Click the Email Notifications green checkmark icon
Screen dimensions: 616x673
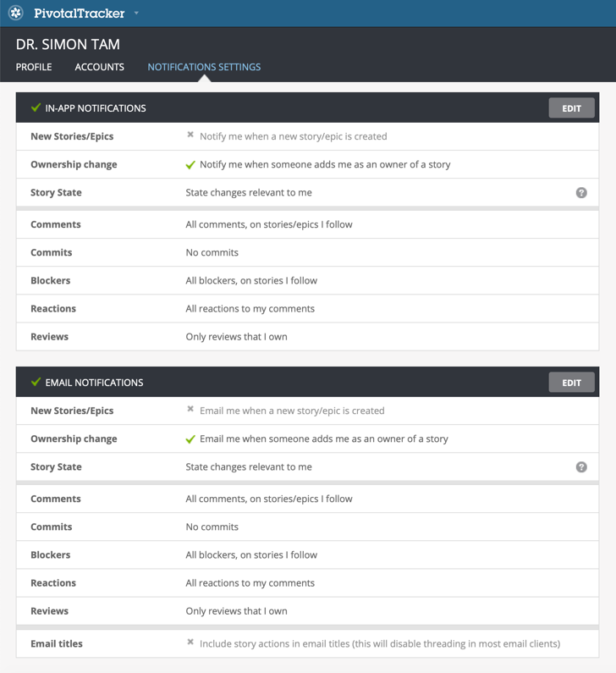[x=36, y=383]
